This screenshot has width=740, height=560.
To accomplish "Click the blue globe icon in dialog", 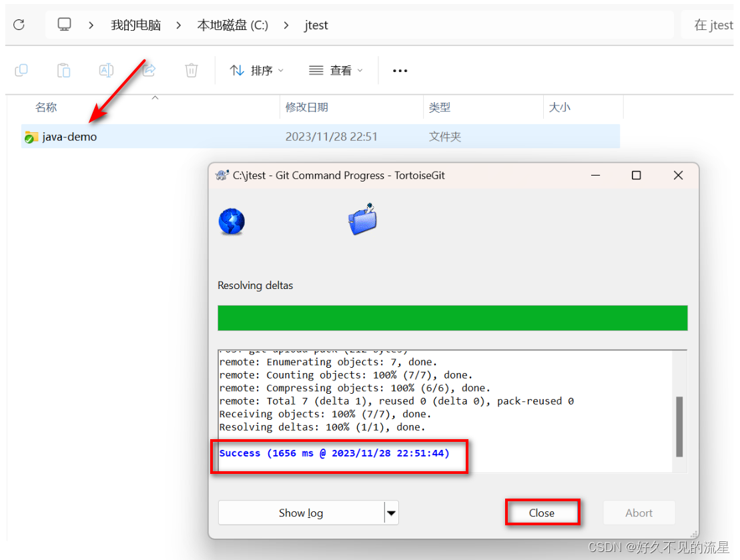I will tap(232, 222).
